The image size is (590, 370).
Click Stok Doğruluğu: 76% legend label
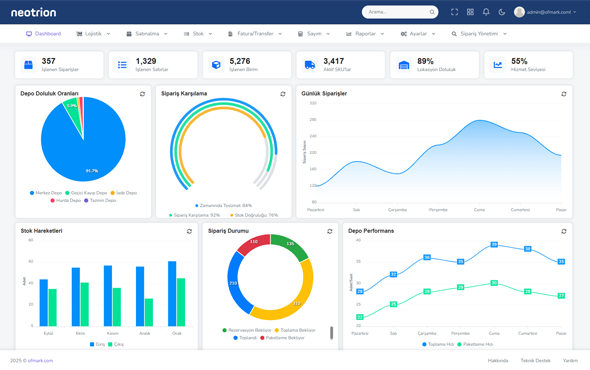pos(254,215)
